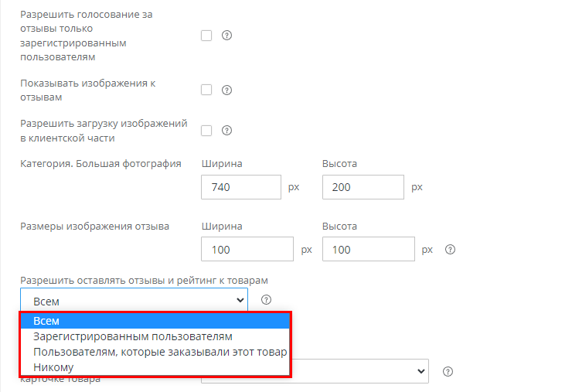Enable voting only for registered users checkbox

pyautogui.click(x=206, y=36)
